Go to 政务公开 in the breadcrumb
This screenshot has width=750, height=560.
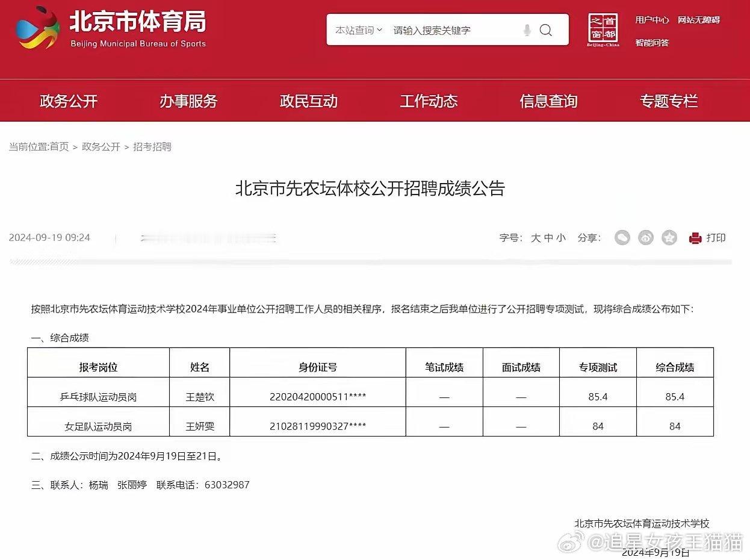point(101,147)
